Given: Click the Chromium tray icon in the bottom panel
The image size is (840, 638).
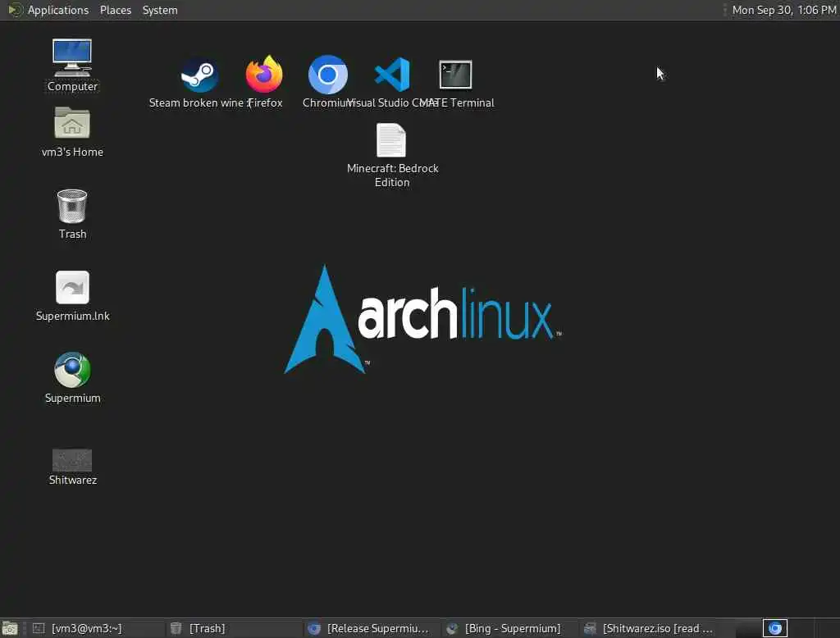Looking at the screenshot, I should (774, 628).
